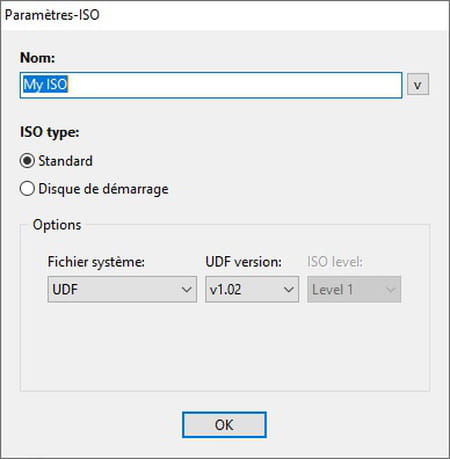The height and width of the screenshot is (459, 450).
Task: Click the "Fichier système:" label
Action: point(96,262)
